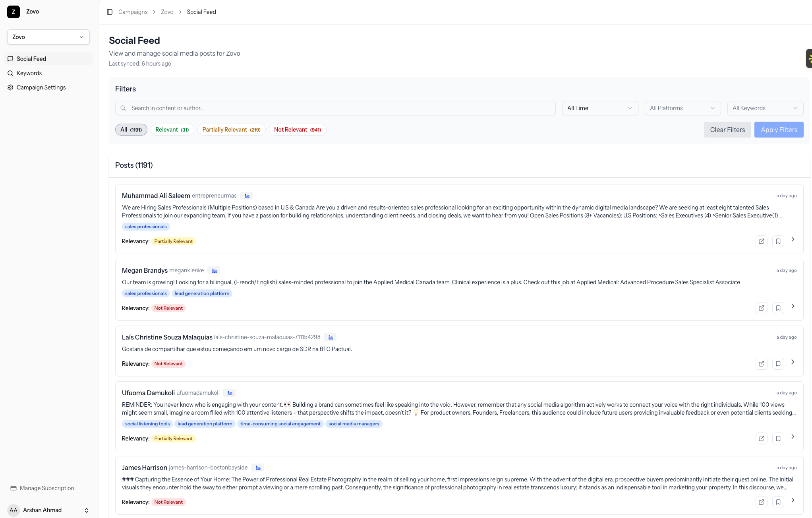
Task: Open Ufuoma Damukoli's post external link
Action: (x=761, y=438)
